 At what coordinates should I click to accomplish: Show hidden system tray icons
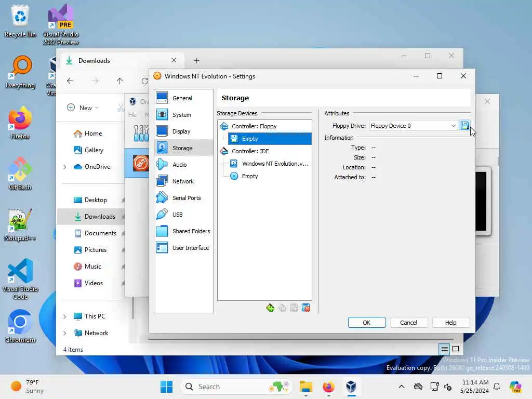click(x=402, y=387)
